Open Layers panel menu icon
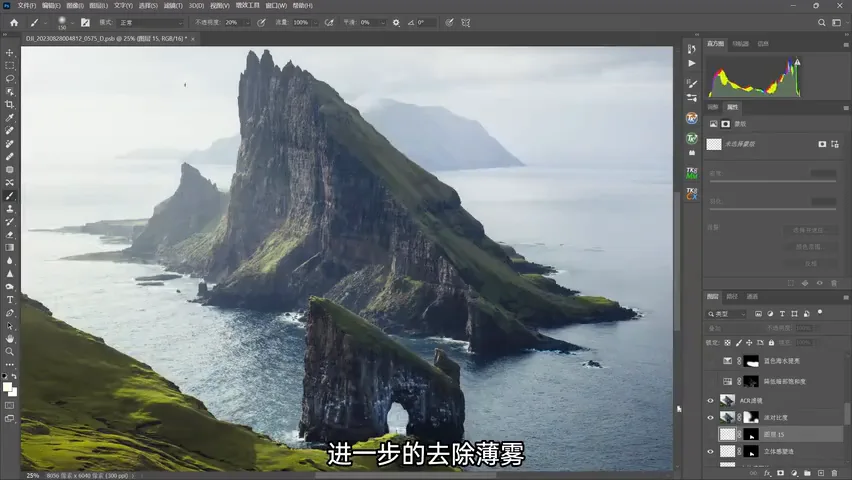 (845, 297)
